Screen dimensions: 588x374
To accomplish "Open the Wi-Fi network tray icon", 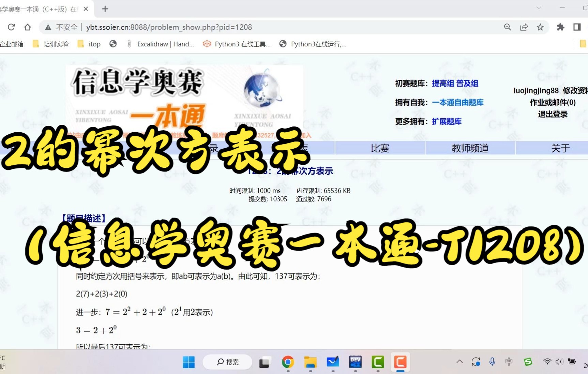I will click(547, 362).
